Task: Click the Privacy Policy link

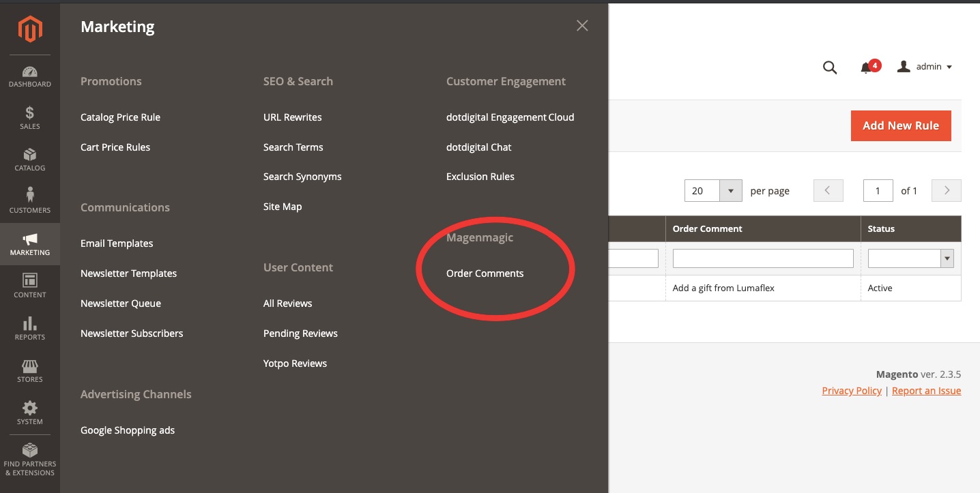Action: tap(852, 391)
